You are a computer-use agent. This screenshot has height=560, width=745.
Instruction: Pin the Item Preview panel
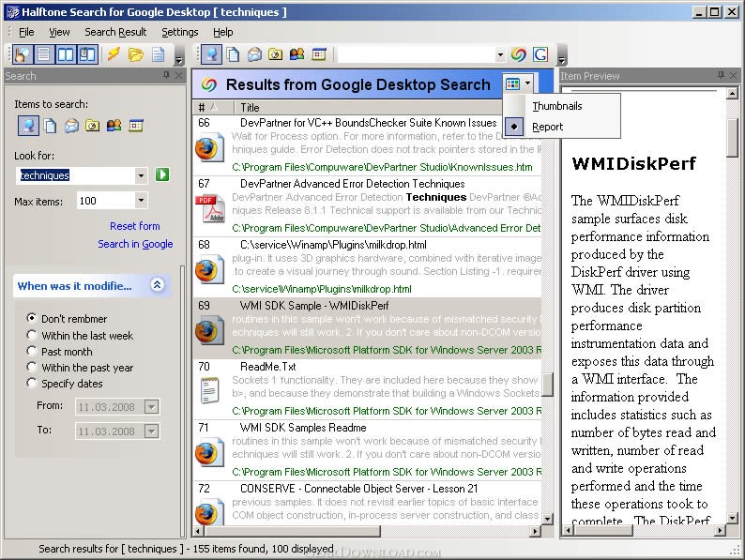pos(722,75)
